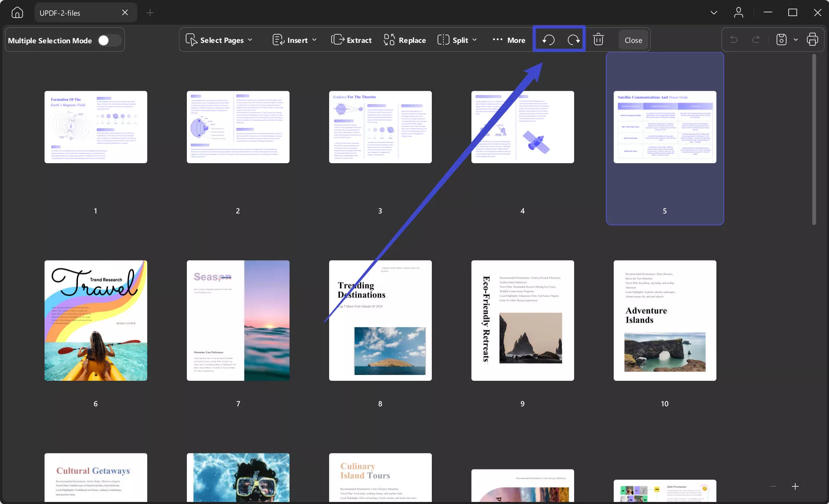
Task: Open the Split dropdown
Action: click(457, 40)
